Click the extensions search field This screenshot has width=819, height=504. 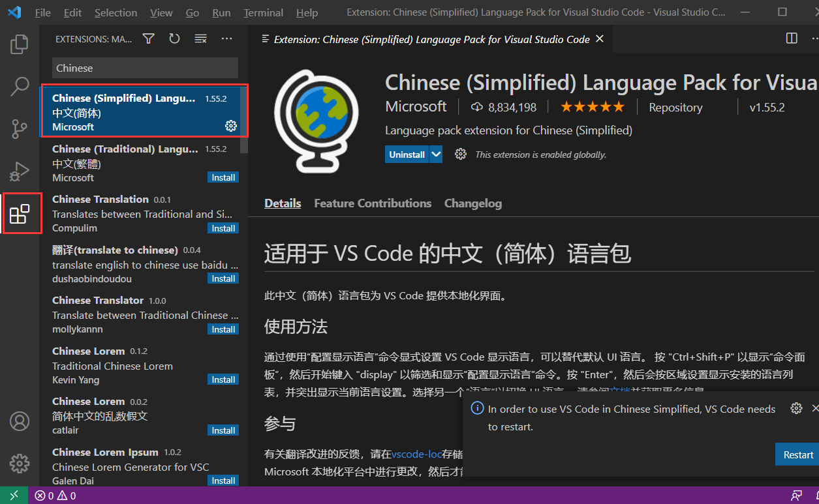tap(145, 68)
